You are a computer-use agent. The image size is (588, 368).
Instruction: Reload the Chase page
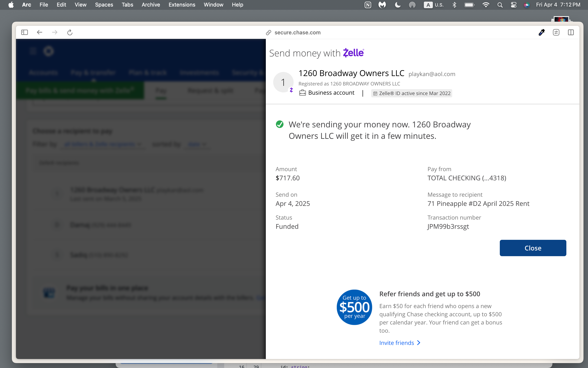pyautogui.click(x=70, y=32)
